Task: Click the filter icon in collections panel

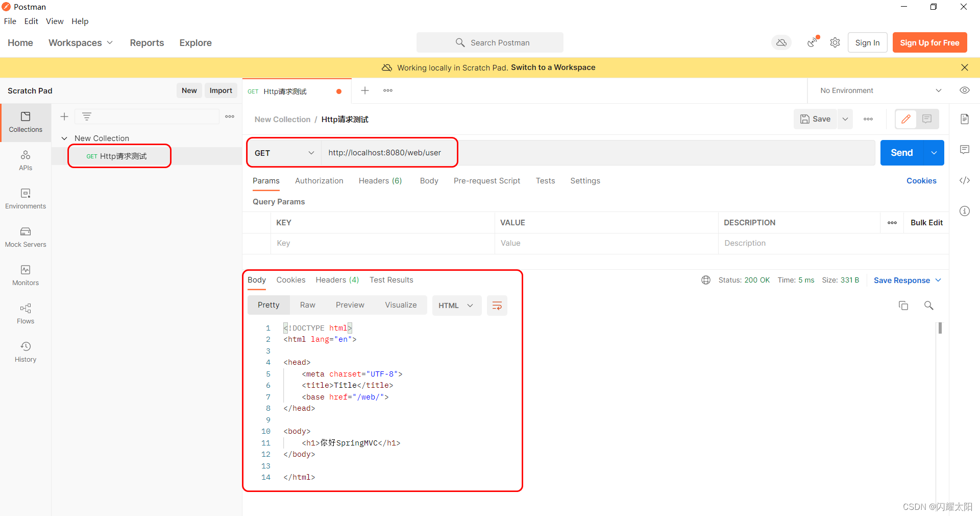Action: coord(87,116)
